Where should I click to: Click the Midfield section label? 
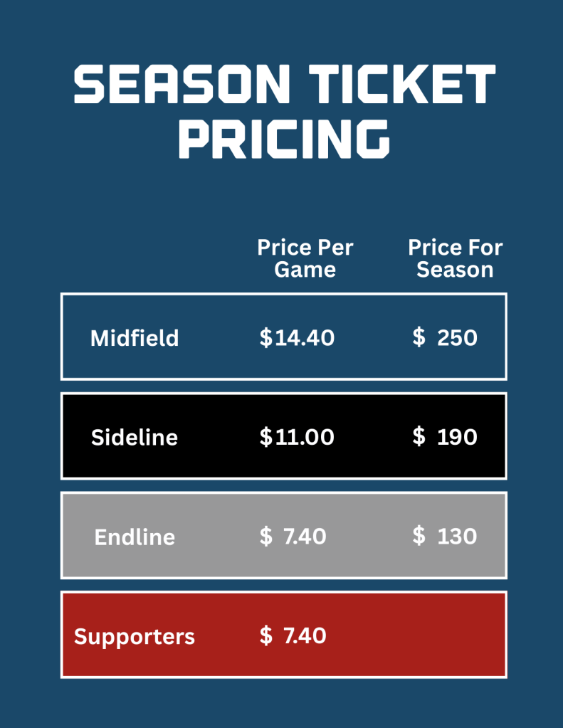[135, 337]
